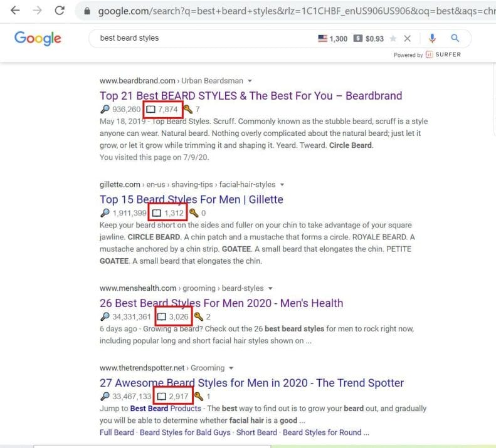The width and height of the screenshot is (496, 448).
Task: Clear the search with the X icon
Action: click(x=408, y=39)
